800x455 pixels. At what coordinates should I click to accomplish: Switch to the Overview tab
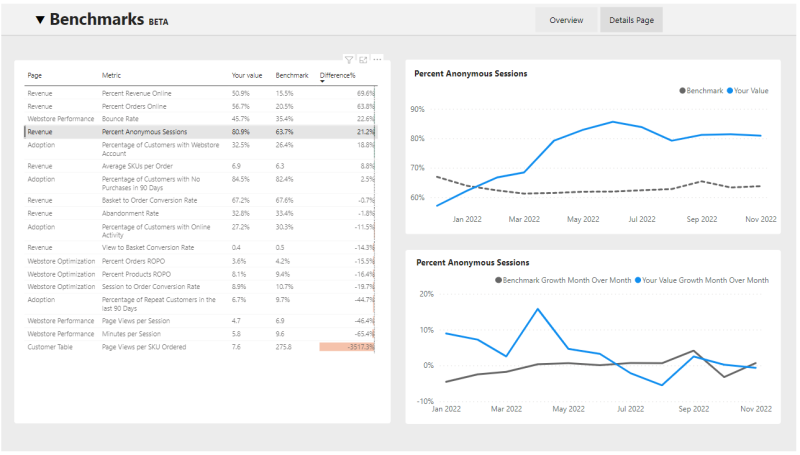[x=566, y=20]
